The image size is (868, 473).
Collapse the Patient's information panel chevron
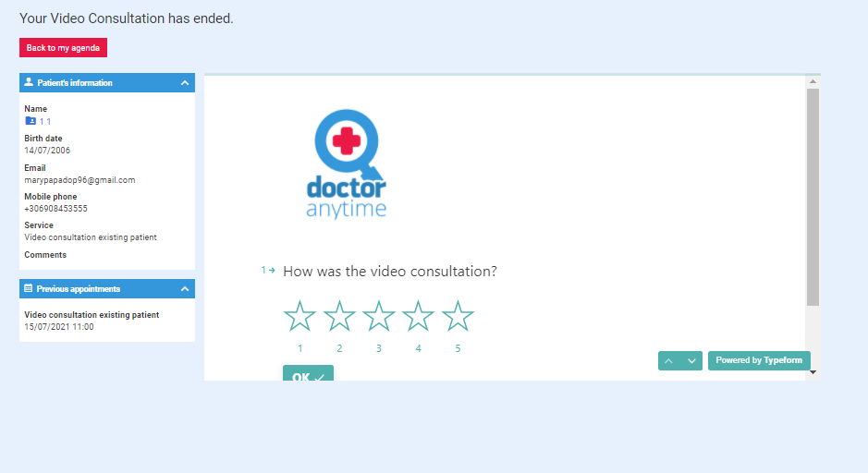click(x=185, y=83)
